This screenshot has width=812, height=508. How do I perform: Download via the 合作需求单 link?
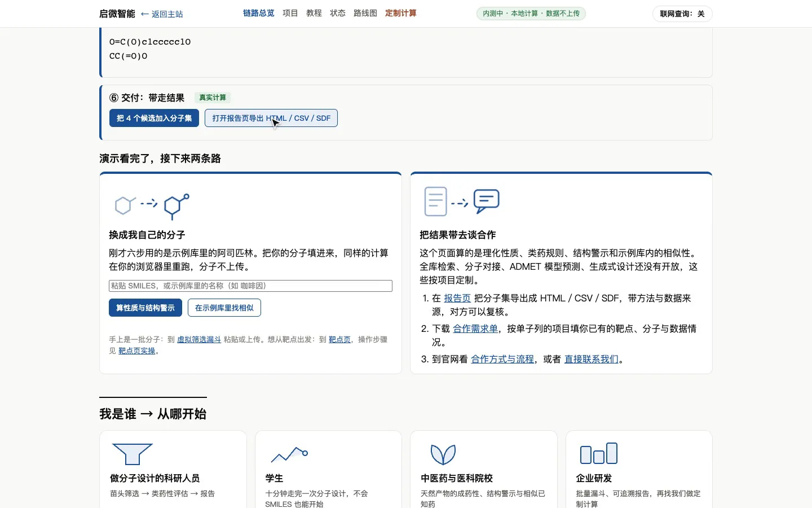pyautogui.click(x=475, y=329)
